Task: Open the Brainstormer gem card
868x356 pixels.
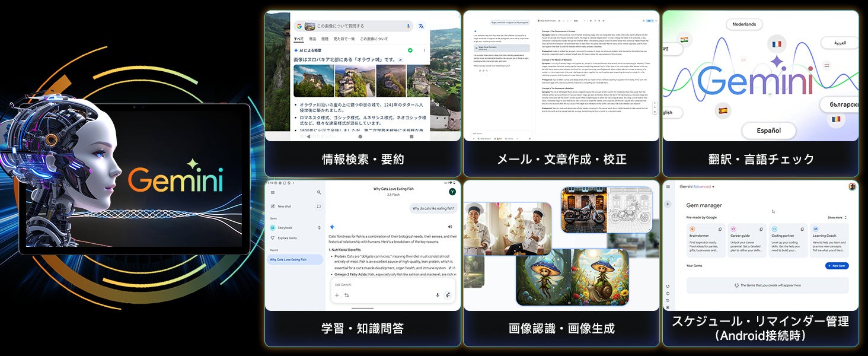Action: [706, 240]
